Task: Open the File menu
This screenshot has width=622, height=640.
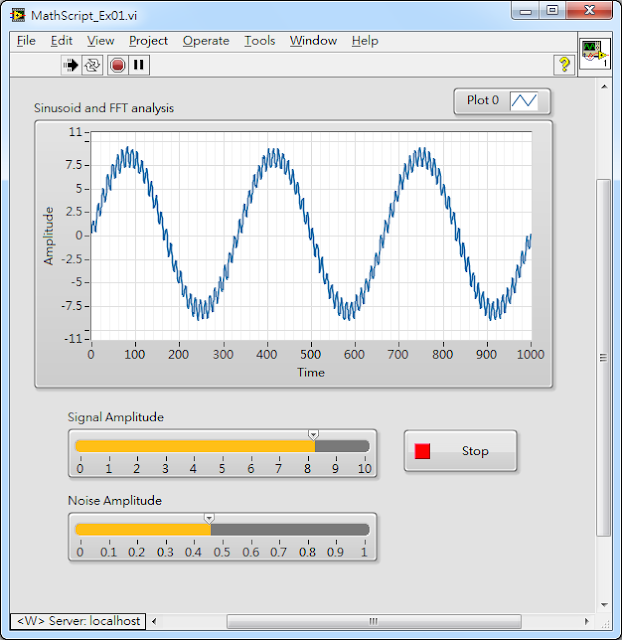Action: tap(26, 41)
